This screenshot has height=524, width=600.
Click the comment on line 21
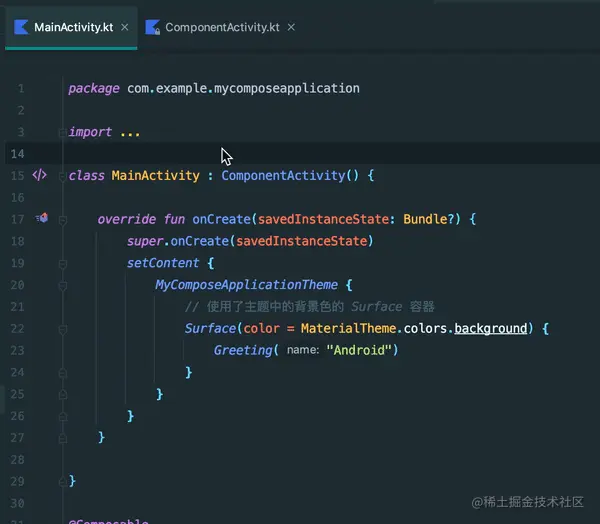click(310, 307)
